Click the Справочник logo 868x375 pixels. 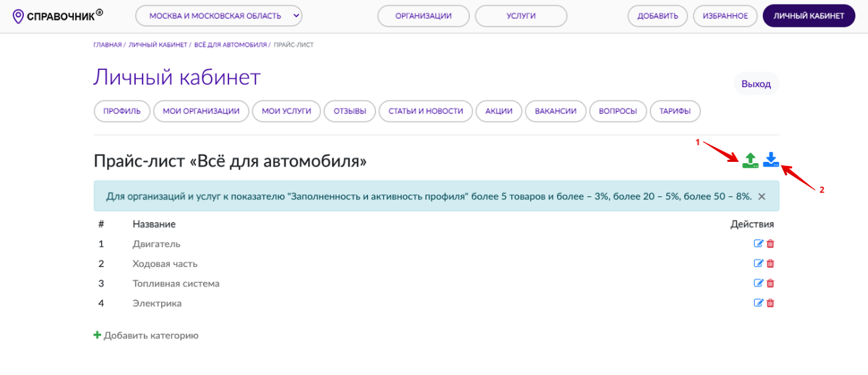tap(58, 15)
